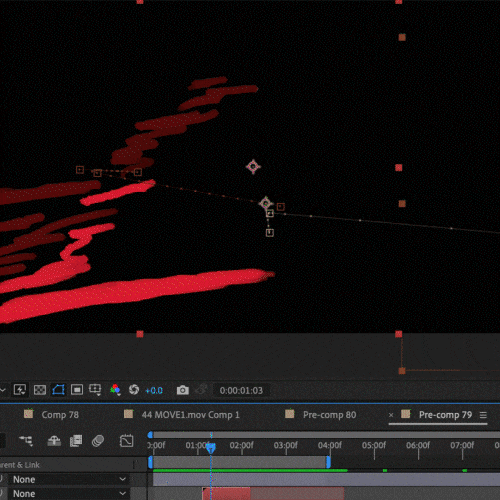The height and width of the screenshot is (500, 500).
Task: Open the 44 MOVE1.mov Comp 1 tab
Action: [191, 415]
